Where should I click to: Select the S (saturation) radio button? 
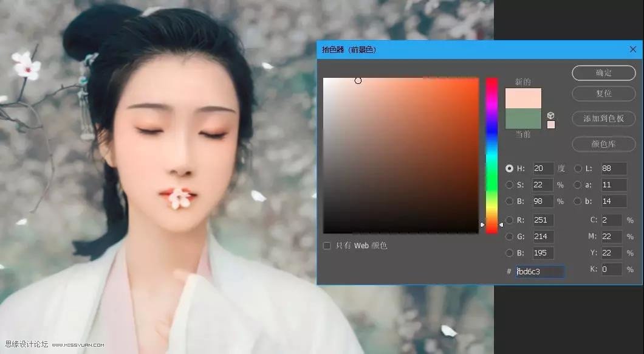tap(510, 185)
